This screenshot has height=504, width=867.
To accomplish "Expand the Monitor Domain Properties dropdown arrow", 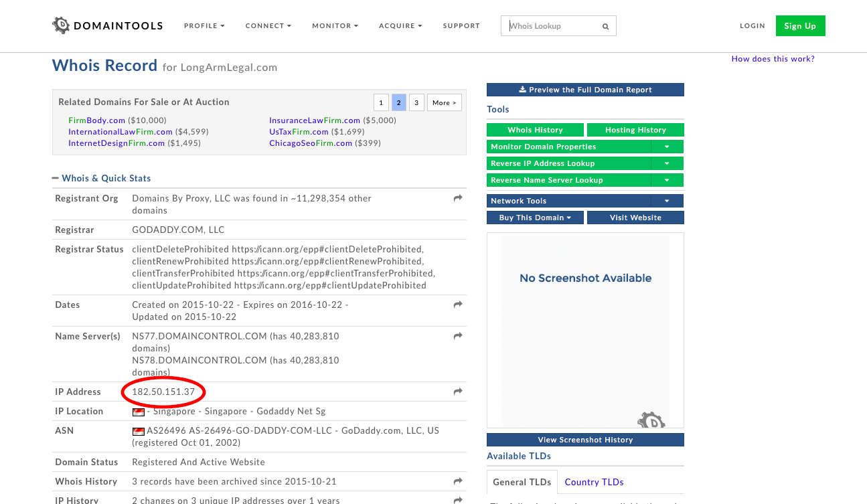I will tap(667, 147).
